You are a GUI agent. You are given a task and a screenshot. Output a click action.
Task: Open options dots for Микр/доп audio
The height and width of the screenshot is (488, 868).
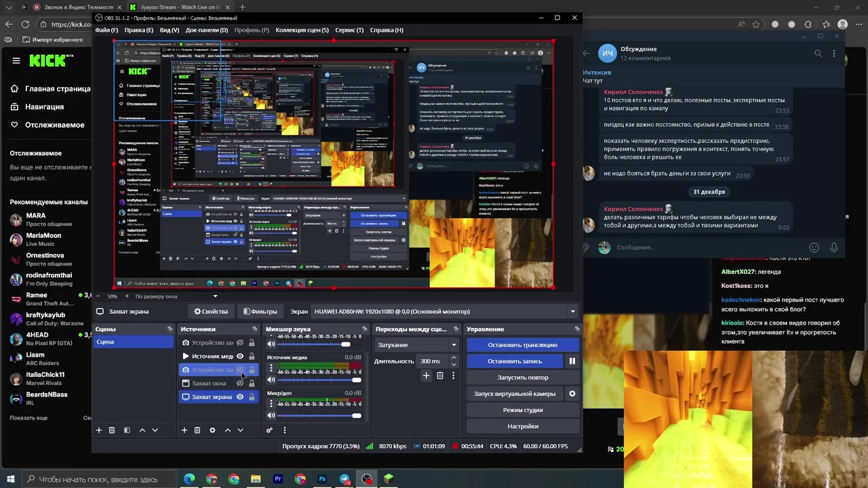(271, 404)
